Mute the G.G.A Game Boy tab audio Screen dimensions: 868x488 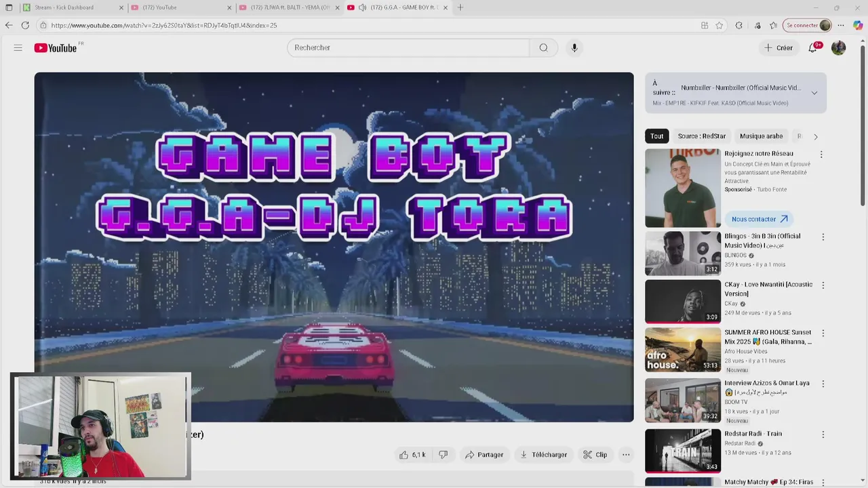click(x=362, y=7)
